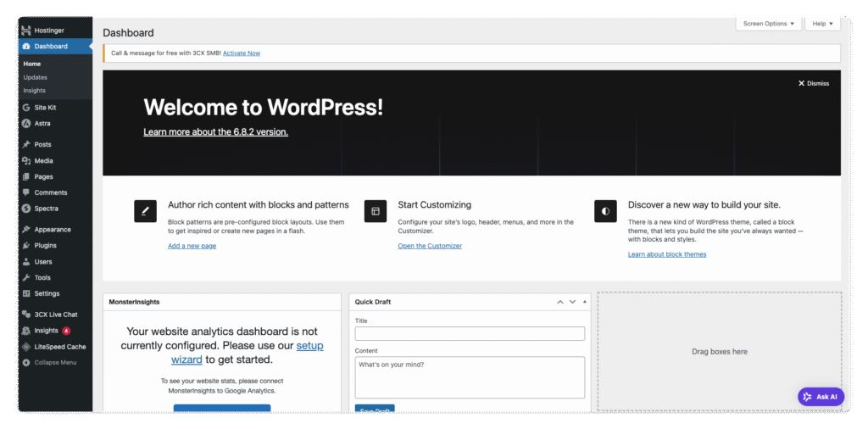Click the 3CX Live Chat icon
The image size is (868, 429).
click(26, 315)
